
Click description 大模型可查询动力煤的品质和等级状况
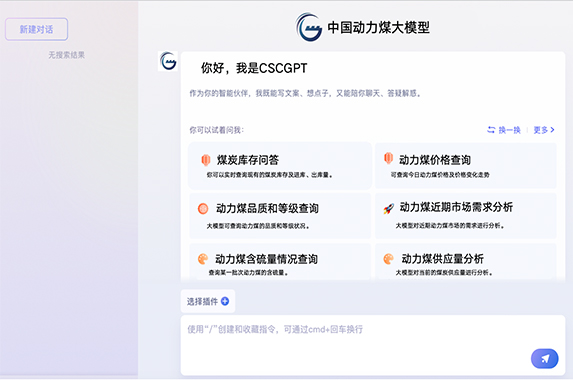[x=258, y=226]
